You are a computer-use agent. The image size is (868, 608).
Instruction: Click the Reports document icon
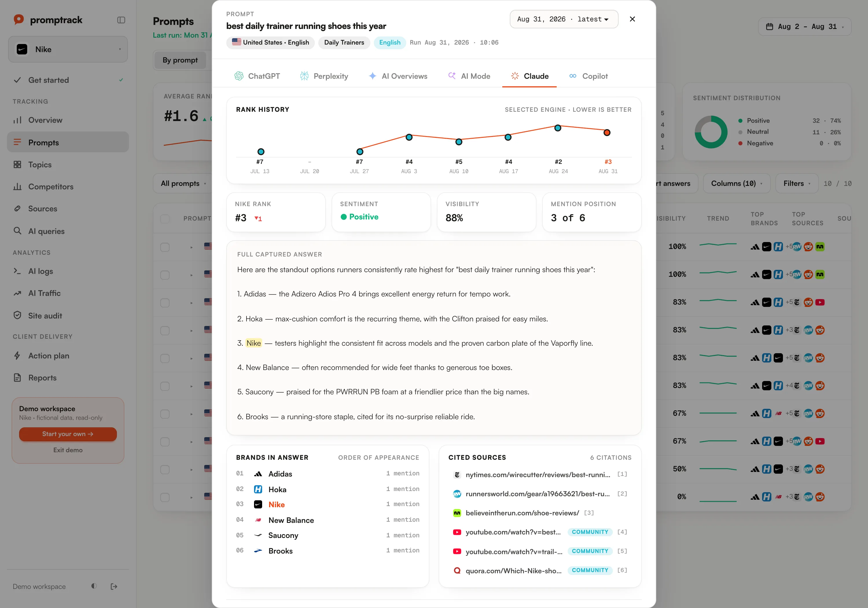(17, 378)
